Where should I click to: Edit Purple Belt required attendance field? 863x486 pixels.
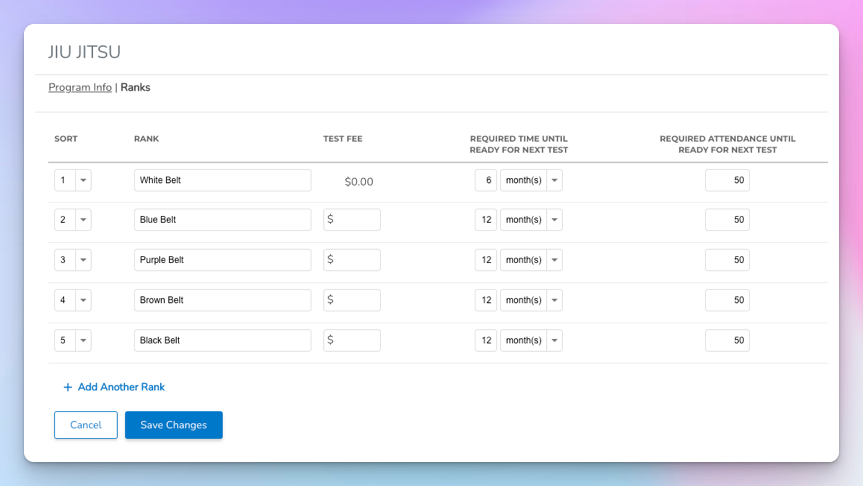click(x=727, y=260)
